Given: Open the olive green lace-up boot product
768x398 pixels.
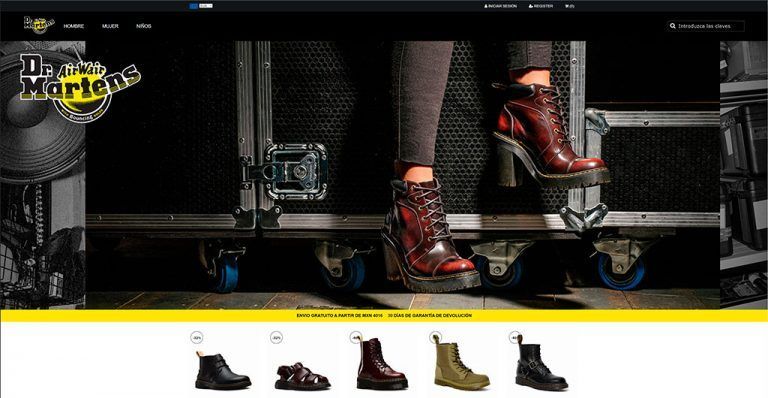Looking at the screenshot, I should coord(461,363).
